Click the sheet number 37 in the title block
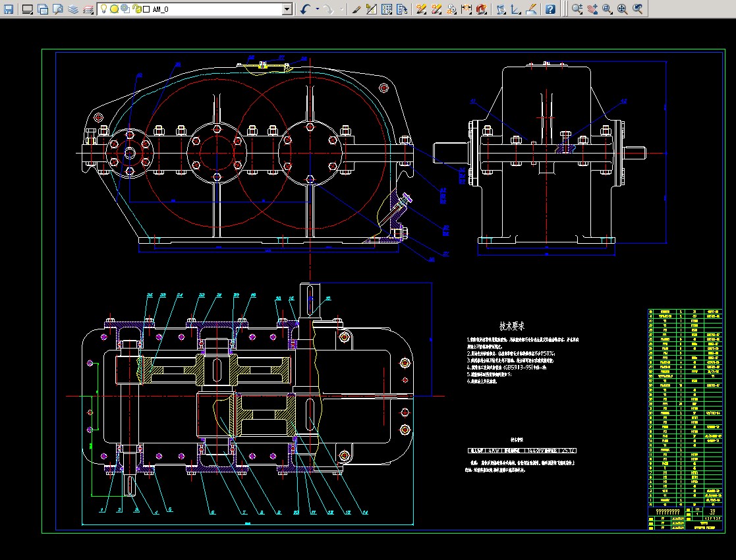 point(712,512)
